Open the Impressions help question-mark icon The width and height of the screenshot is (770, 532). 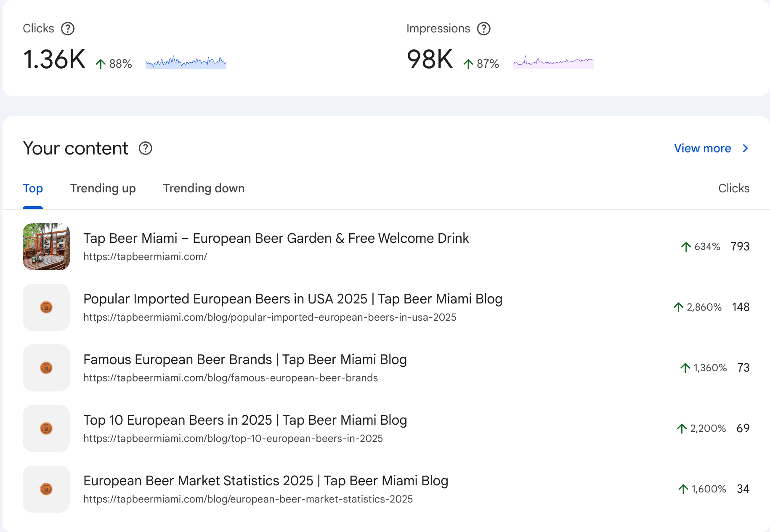(x=484, y=29)
